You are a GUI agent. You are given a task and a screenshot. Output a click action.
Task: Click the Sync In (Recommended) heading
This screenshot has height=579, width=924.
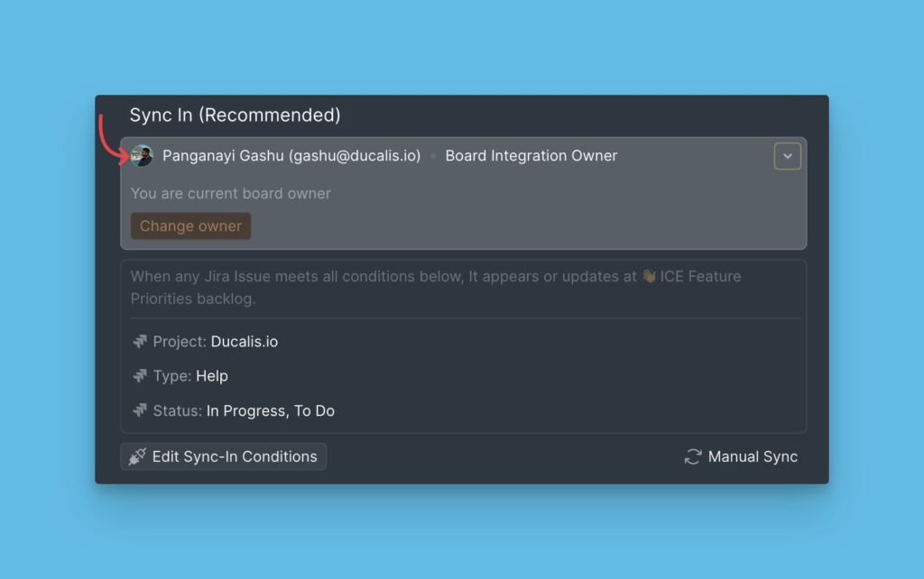235,115
